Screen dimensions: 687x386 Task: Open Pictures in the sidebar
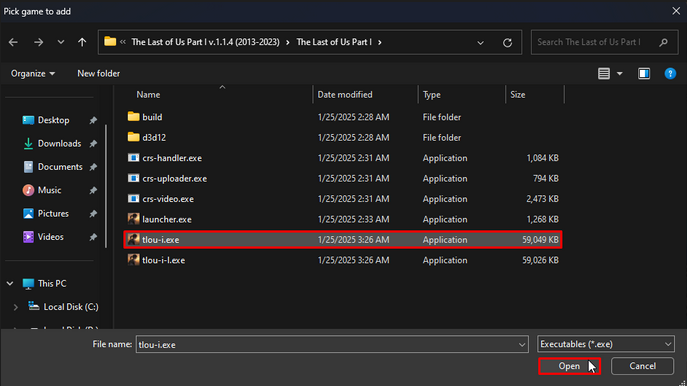tap(53, 213)
